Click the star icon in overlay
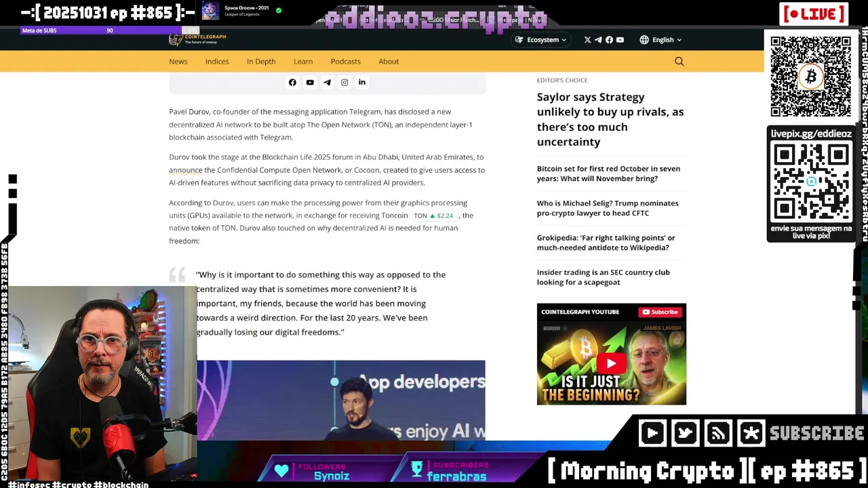Viewport: 868px width, 488px height. coord(751,433)
